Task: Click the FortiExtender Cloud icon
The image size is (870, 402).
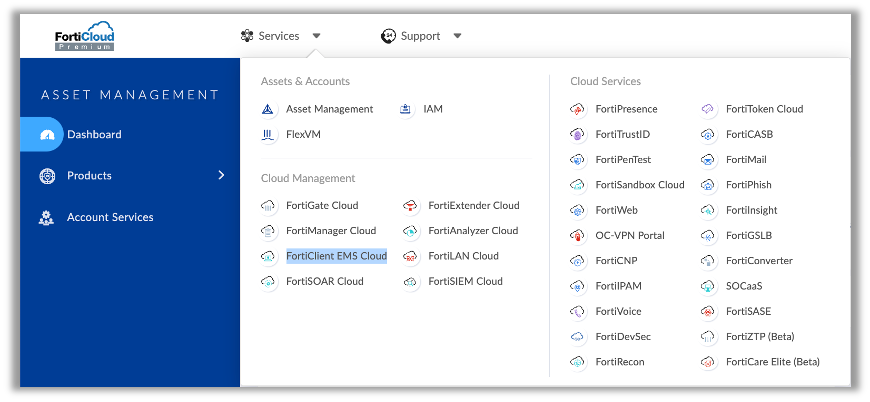Action: point(410,206)
